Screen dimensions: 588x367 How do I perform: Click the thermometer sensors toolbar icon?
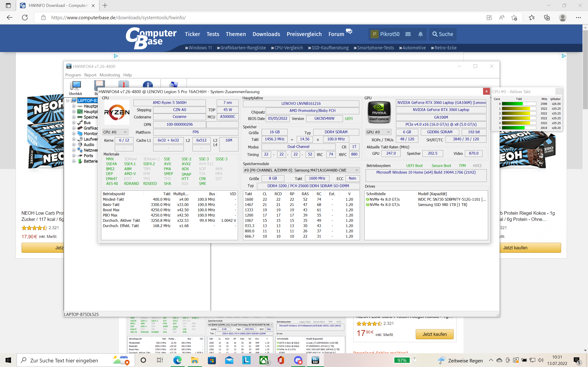point(123,84)
